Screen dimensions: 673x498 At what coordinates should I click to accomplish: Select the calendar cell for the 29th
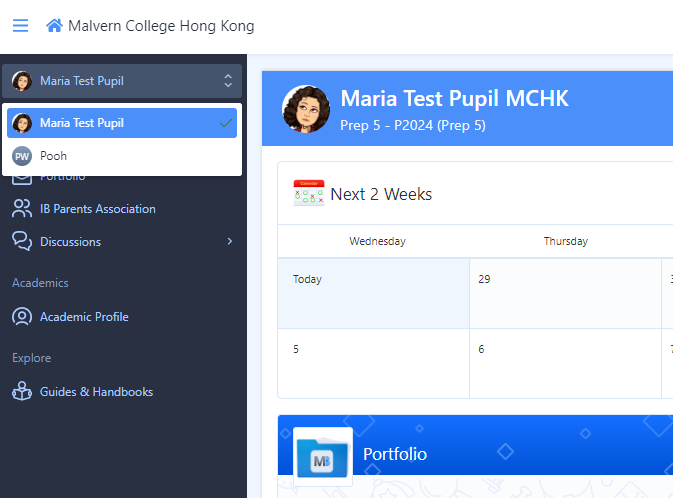tap(565, 294)
